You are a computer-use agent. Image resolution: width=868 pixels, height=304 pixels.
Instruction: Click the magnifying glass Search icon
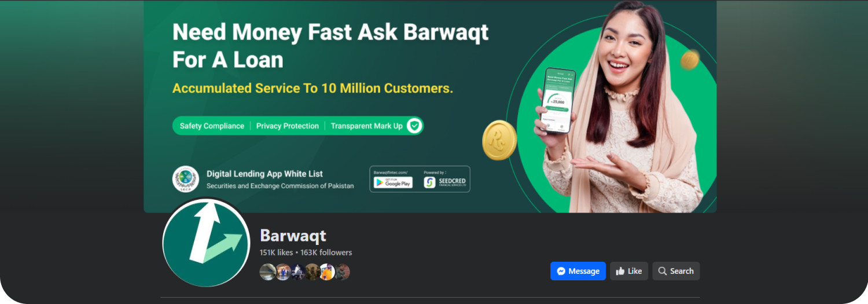(663, 271)
